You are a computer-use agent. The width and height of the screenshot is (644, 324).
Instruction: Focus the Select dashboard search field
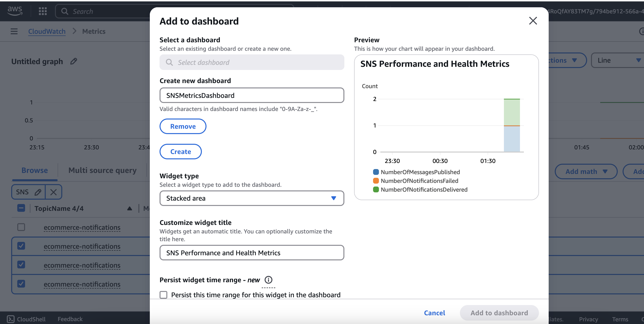point(251,62)
